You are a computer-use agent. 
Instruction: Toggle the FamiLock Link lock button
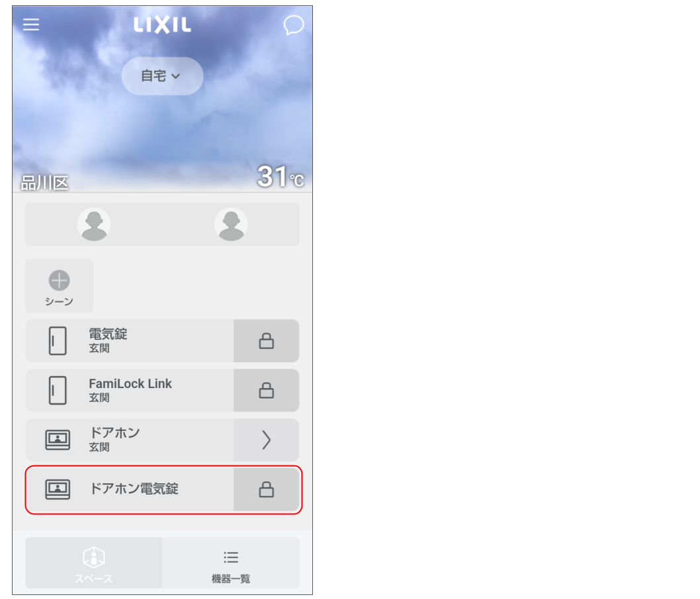267,390
